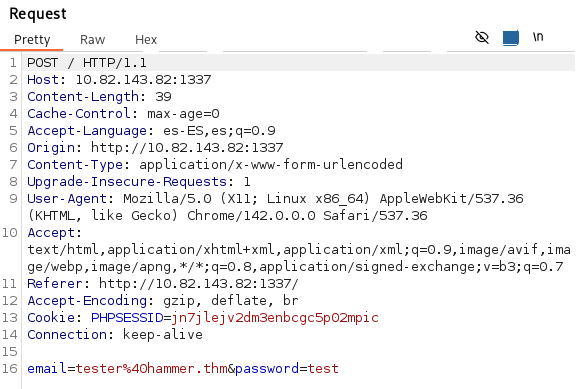Image resolution: width=577 pixels, height=389 pixels.
Task: Toggle the \n show newlines icon
Action: pos(538,37)
